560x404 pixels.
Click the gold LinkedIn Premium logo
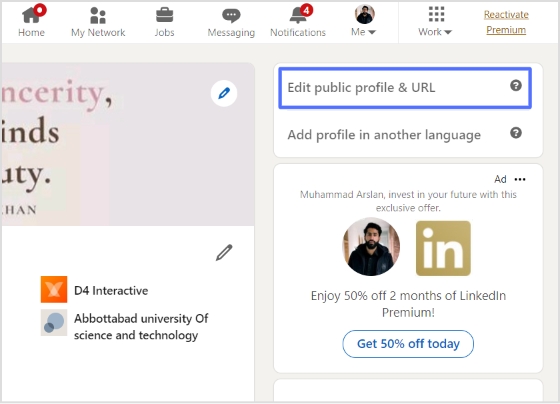[443, 248]
